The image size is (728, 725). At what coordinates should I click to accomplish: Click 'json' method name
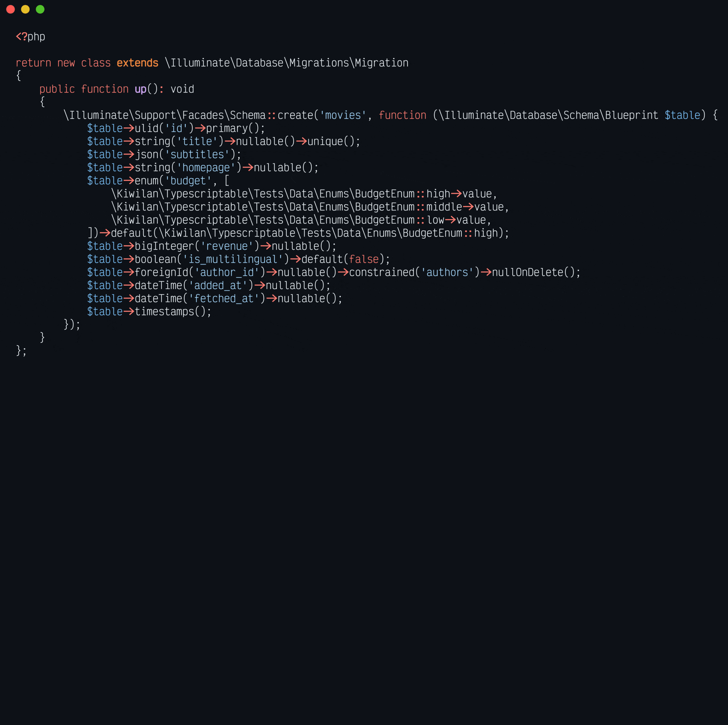click(x=147, y=155)
